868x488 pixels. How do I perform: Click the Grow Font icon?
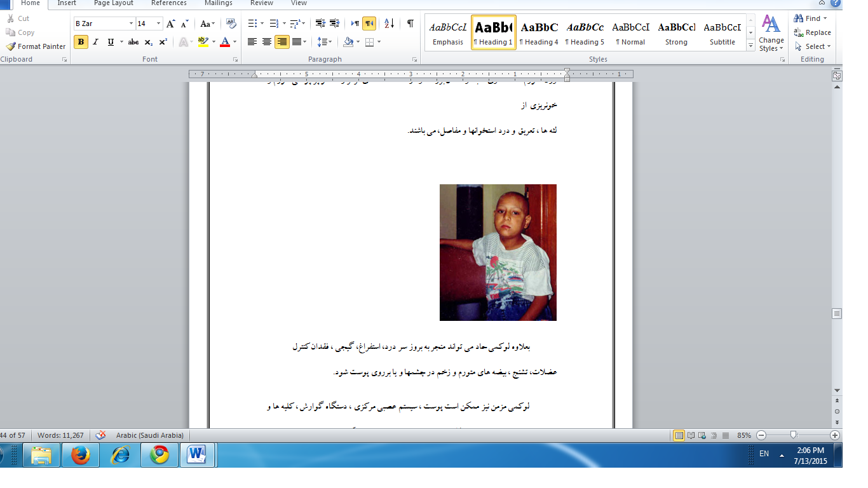coord(170,24)
